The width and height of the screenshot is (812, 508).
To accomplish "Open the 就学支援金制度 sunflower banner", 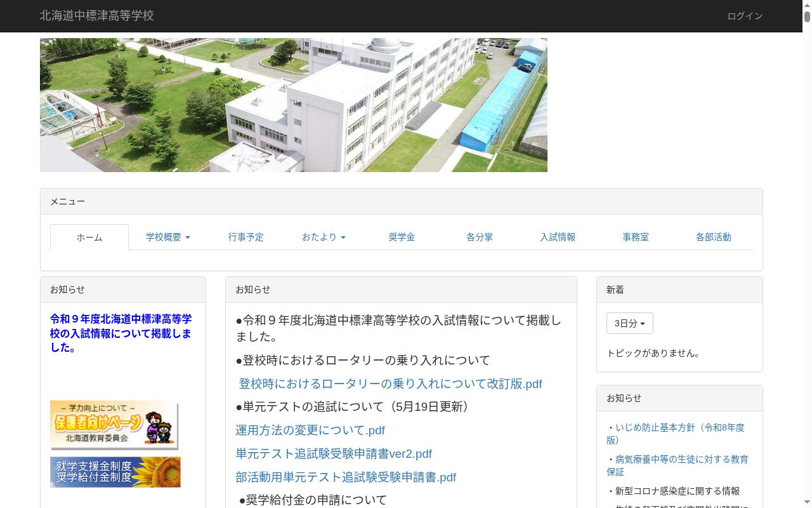I will pos(115,472).
